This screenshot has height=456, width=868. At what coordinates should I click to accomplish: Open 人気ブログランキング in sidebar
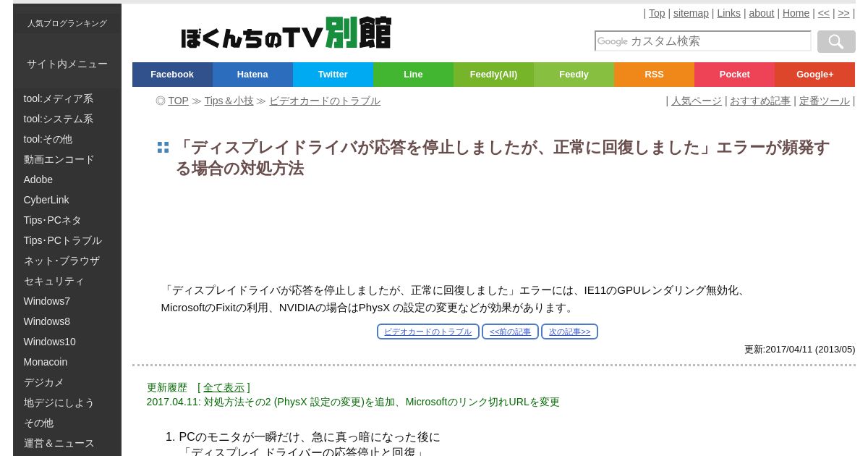point(67,23)
